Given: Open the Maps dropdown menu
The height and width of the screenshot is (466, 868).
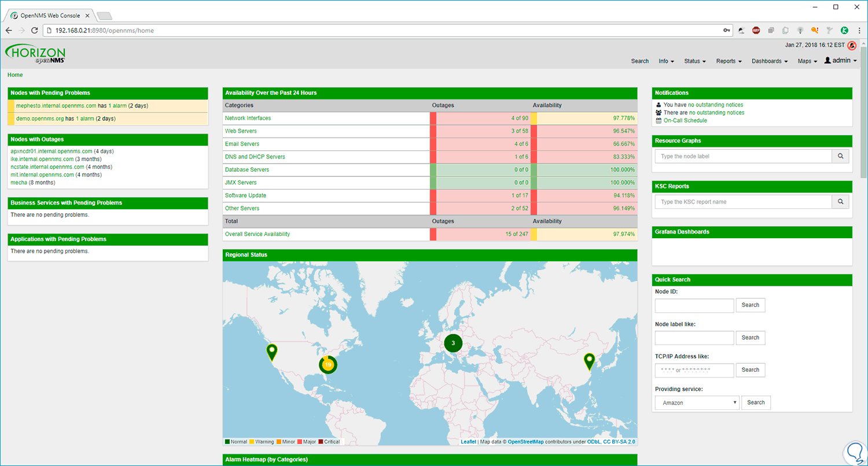Looking at the screenshot, I should click(807, 61).
